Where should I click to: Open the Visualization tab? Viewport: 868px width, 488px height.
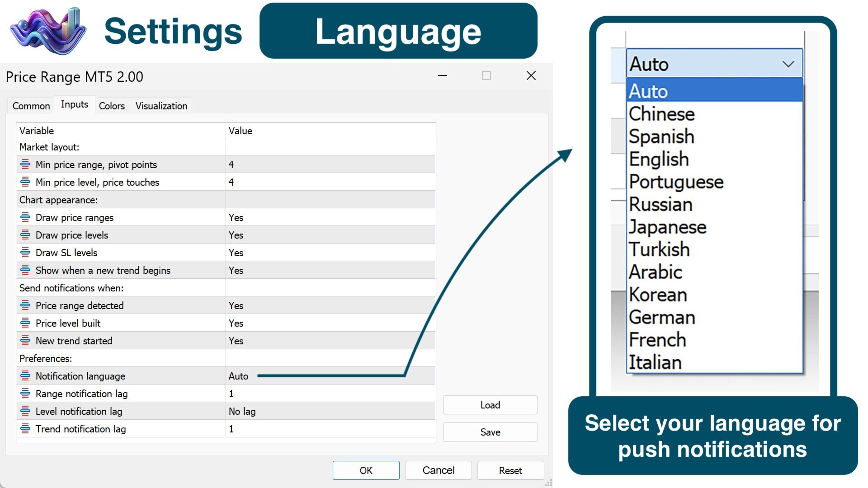pos(161,106)
